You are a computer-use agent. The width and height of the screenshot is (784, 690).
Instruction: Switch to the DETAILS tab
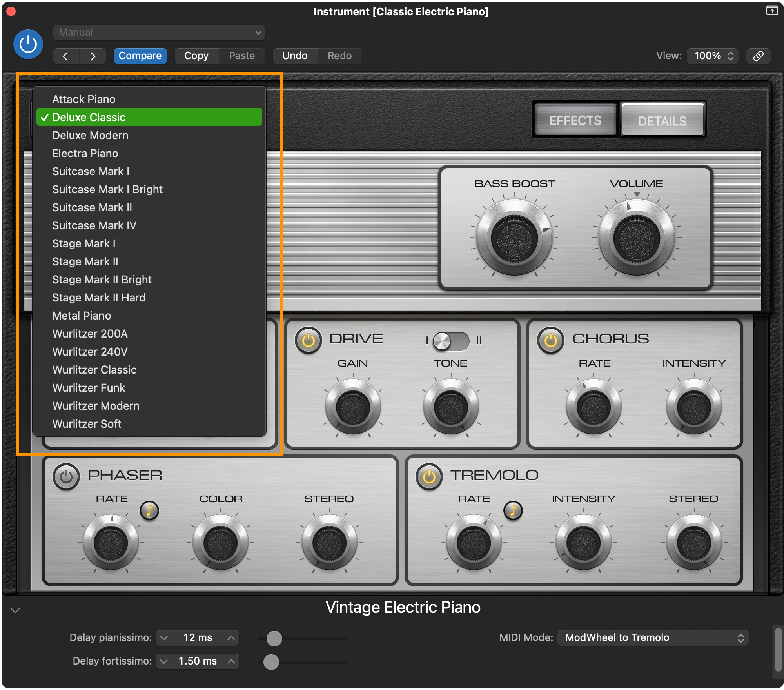click(x=662, y=120)
